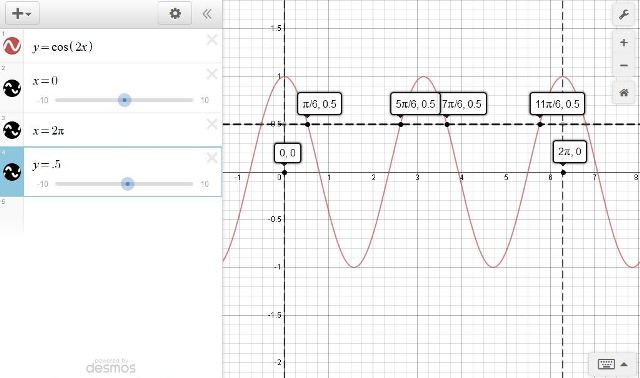Delete the x=2π expression
The image size is (640, 378).
click(212, 124)
